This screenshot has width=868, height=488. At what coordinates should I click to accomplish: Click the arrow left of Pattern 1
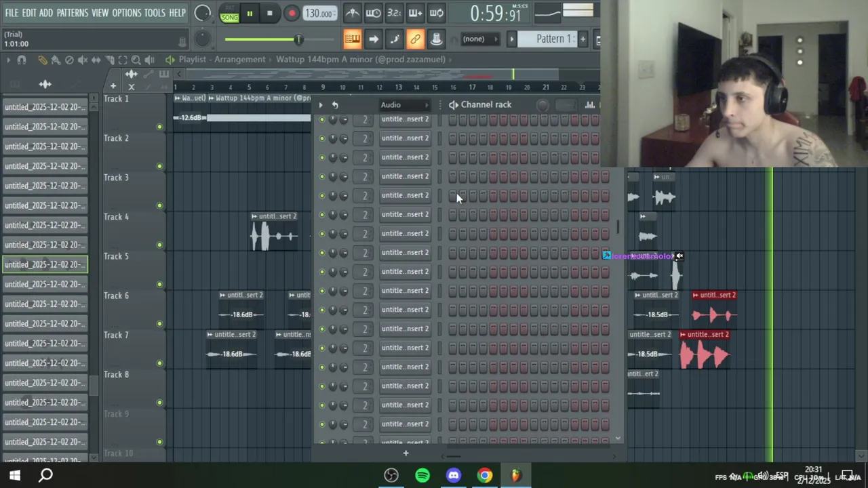512,39
